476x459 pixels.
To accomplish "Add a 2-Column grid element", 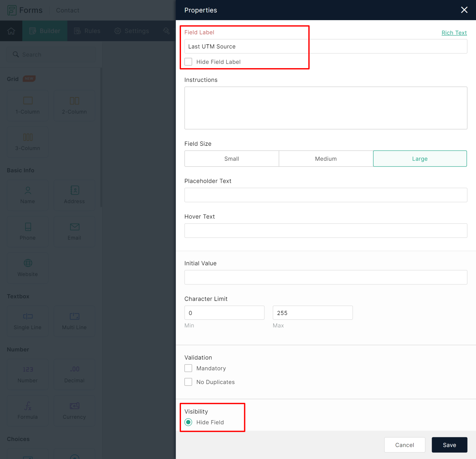I will 74,105.
